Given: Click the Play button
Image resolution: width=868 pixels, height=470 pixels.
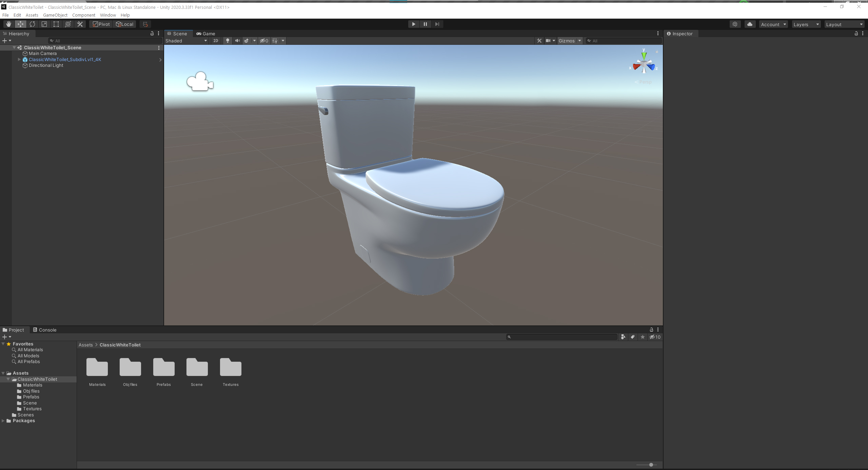Looking at the screenshot, I should [413, 24].
